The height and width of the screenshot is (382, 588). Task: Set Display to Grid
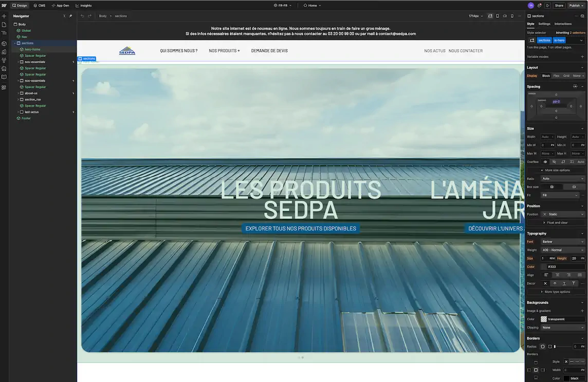[x=566, y=76]
